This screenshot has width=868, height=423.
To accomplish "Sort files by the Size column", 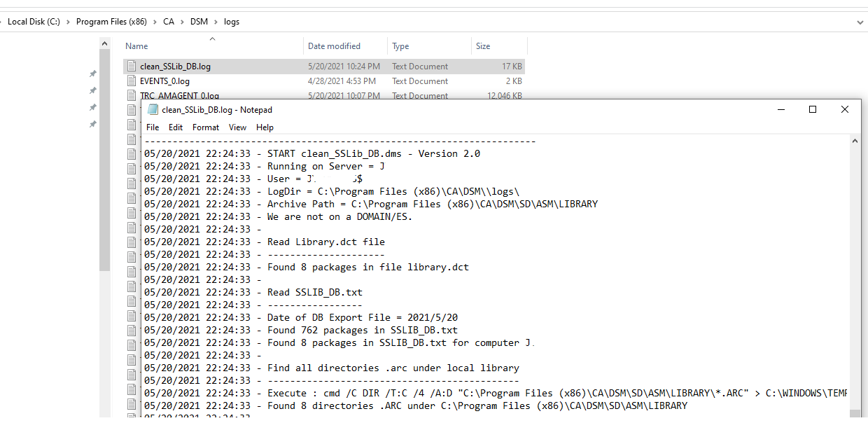I will click(483, 46).
